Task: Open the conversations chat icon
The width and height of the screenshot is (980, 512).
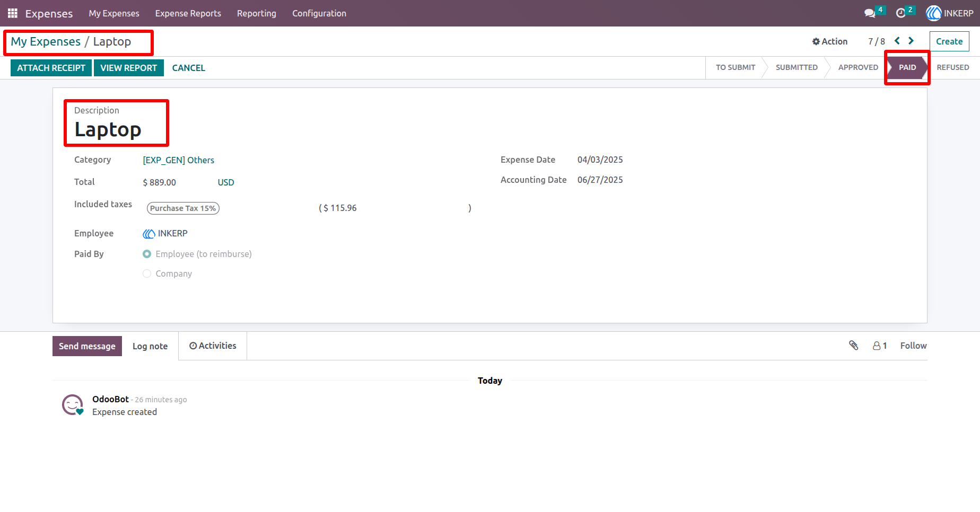Action: (x=870, y=13)
